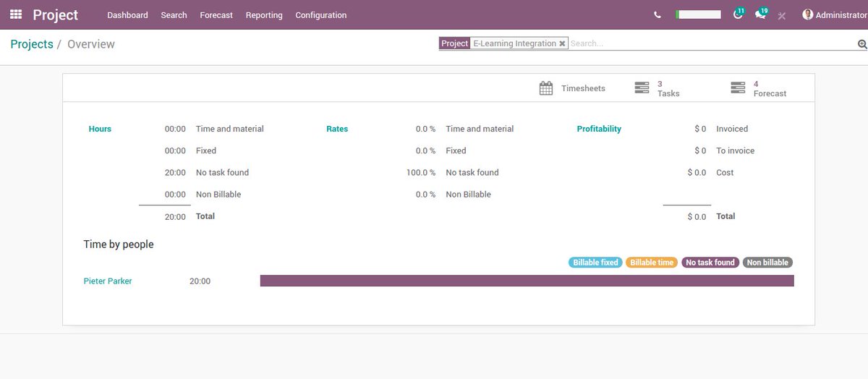Click the Project facet label
Viewport: 868px width, 379px height.
455,43
